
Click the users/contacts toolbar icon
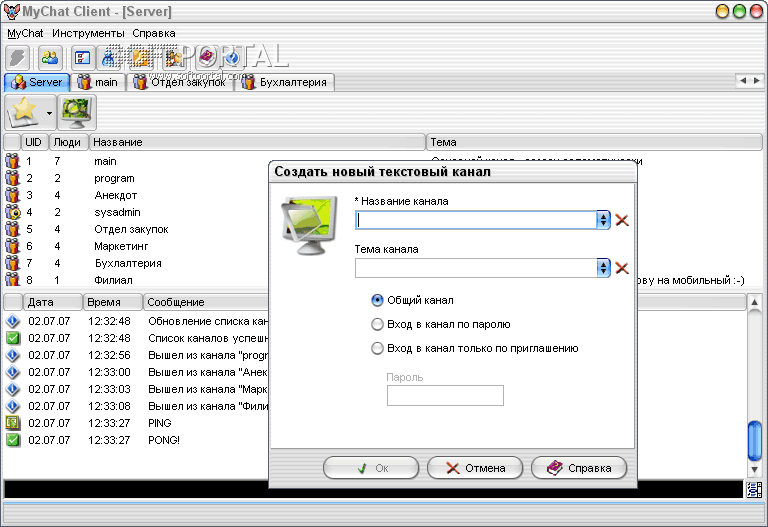tap(49, 57)
